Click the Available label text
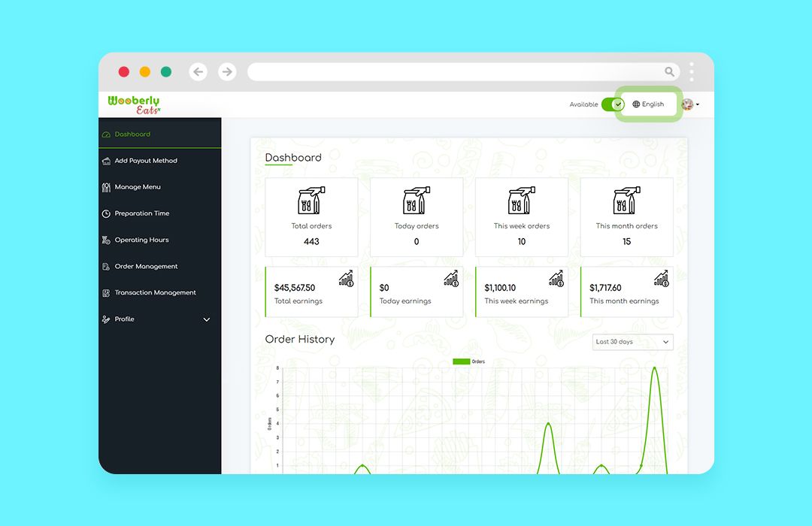This screenshot has height=526, width=812. 583,104
